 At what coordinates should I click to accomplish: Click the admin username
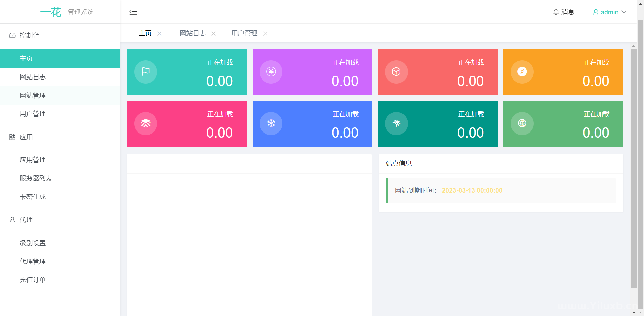609,12
